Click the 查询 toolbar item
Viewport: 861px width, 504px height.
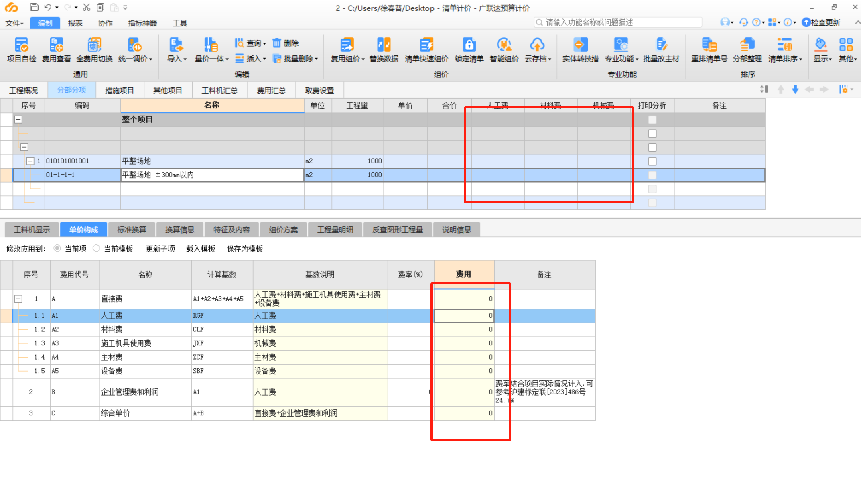click(250, 43)
